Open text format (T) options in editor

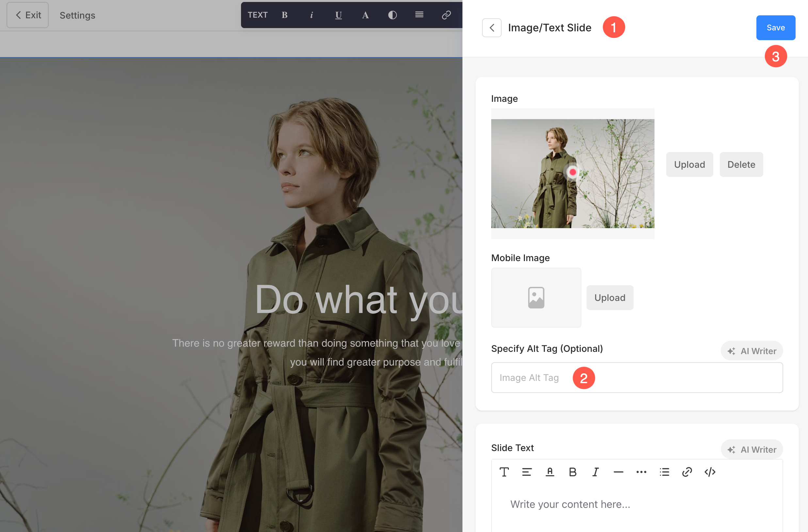504,472
